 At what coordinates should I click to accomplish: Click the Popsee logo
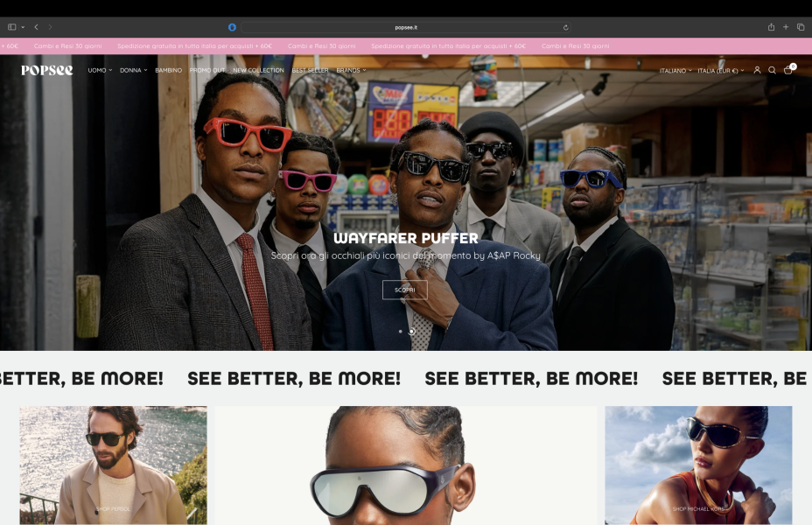tap(47, 70)
